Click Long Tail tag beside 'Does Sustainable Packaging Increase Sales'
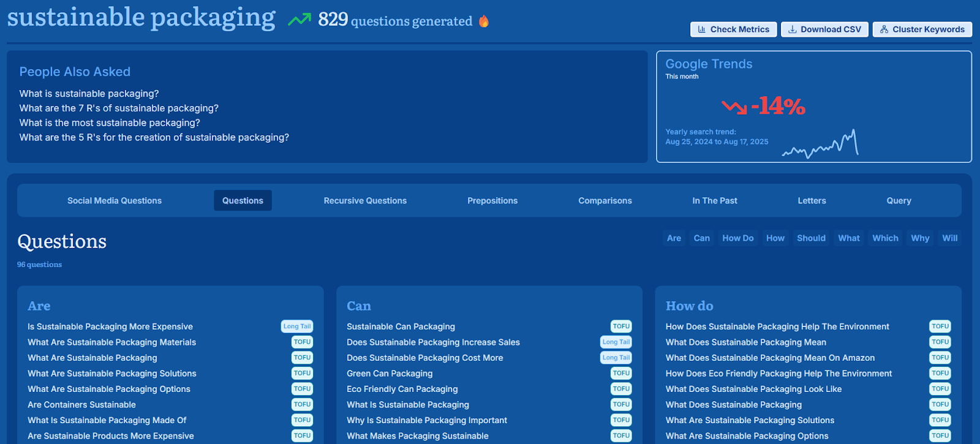980x444 pixels. (x=616, y=342)
